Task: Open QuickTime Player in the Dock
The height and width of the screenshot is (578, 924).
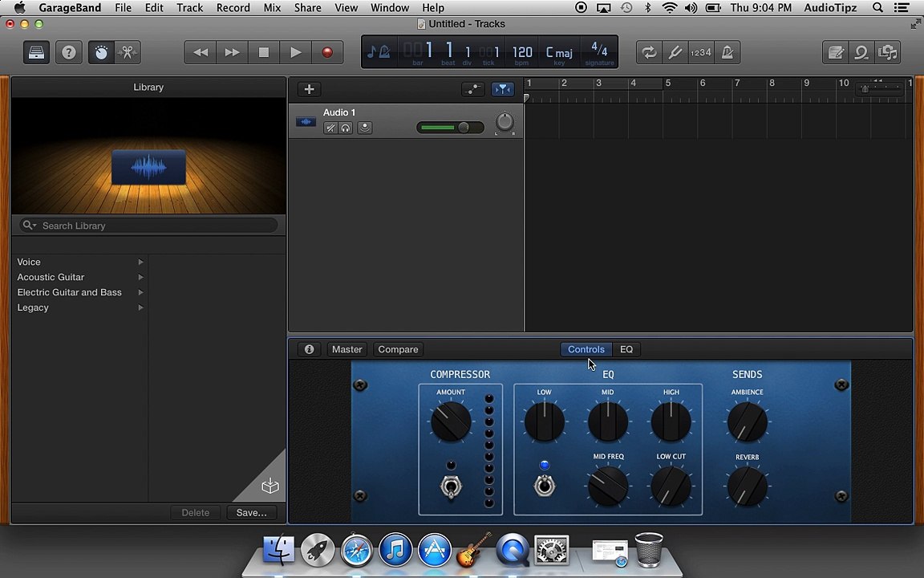Action: pos(512,550)
